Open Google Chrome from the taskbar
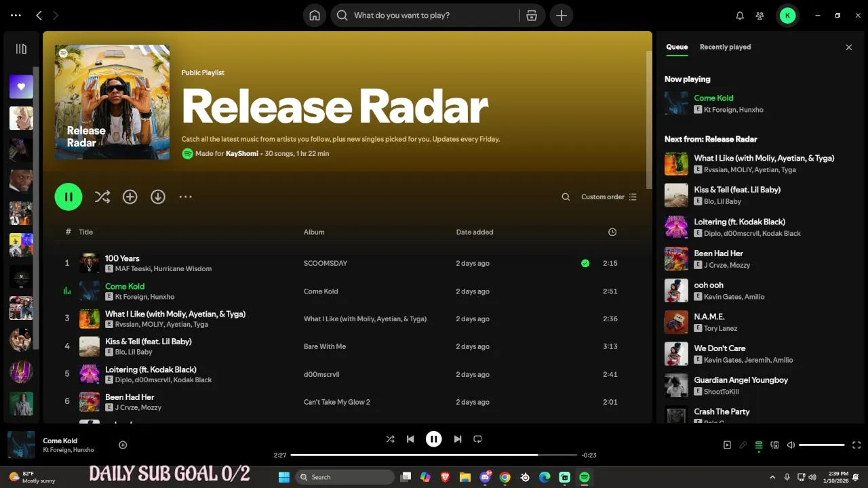The width and height of the screenshot is (868, 488). point(505,477)
